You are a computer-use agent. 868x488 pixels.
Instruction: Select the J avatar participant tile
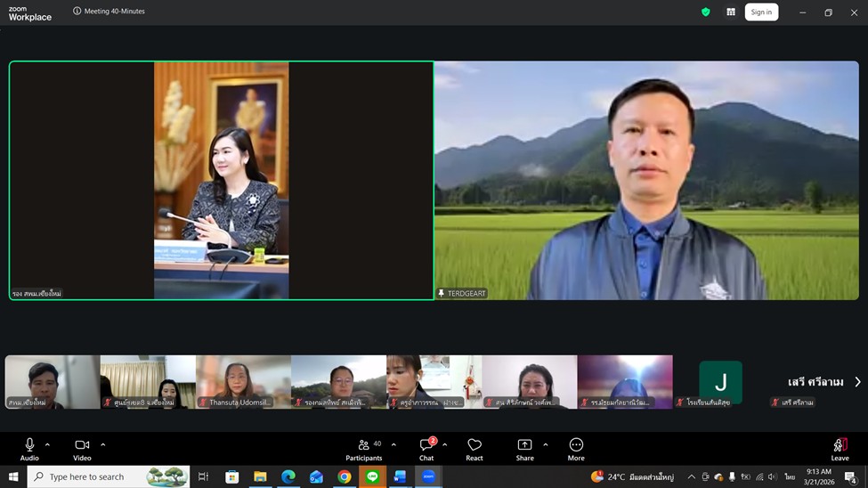(x=720, y=382)
